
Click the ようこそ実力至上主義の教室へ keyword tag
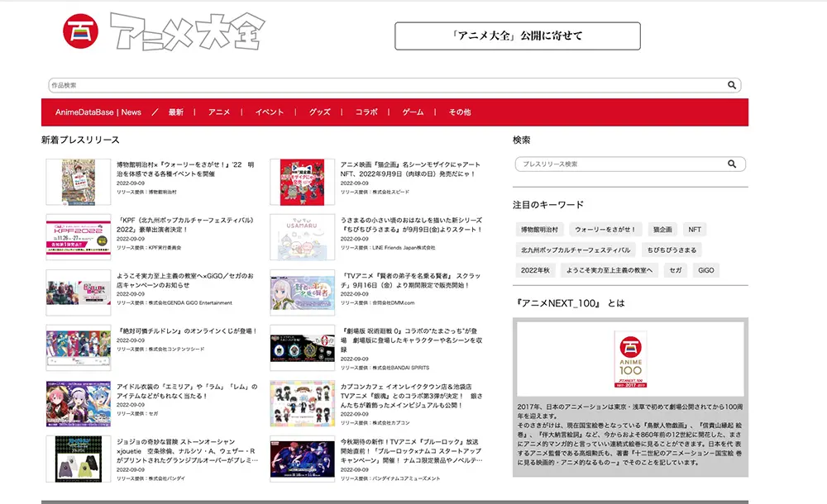pos(609,270)
